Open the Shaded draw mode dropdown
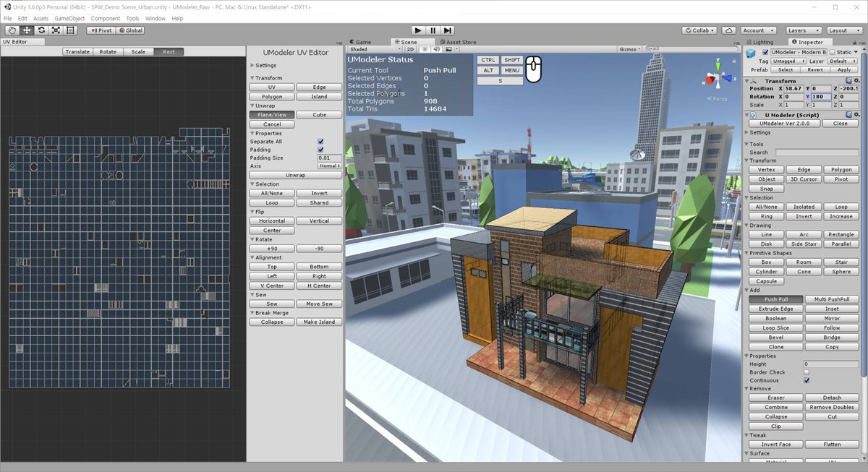The image size is (868, 472). (x=376, y=49)
